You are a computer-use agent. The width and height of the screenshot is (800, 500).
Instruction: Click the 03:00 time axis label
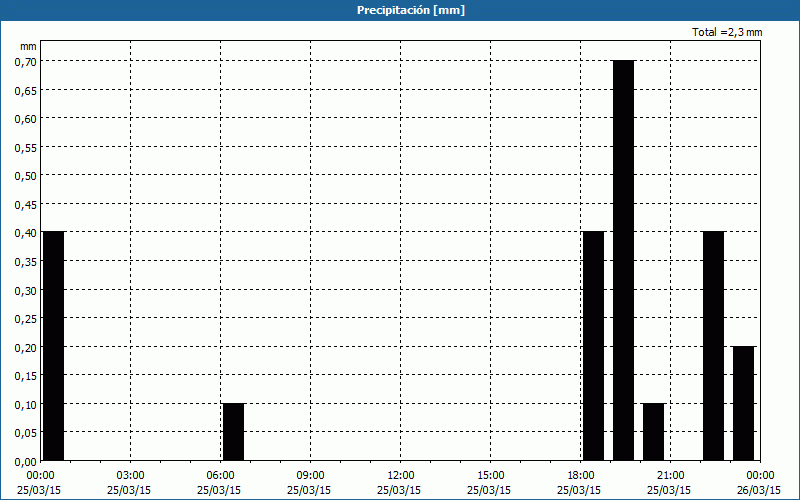coord(130,476)
